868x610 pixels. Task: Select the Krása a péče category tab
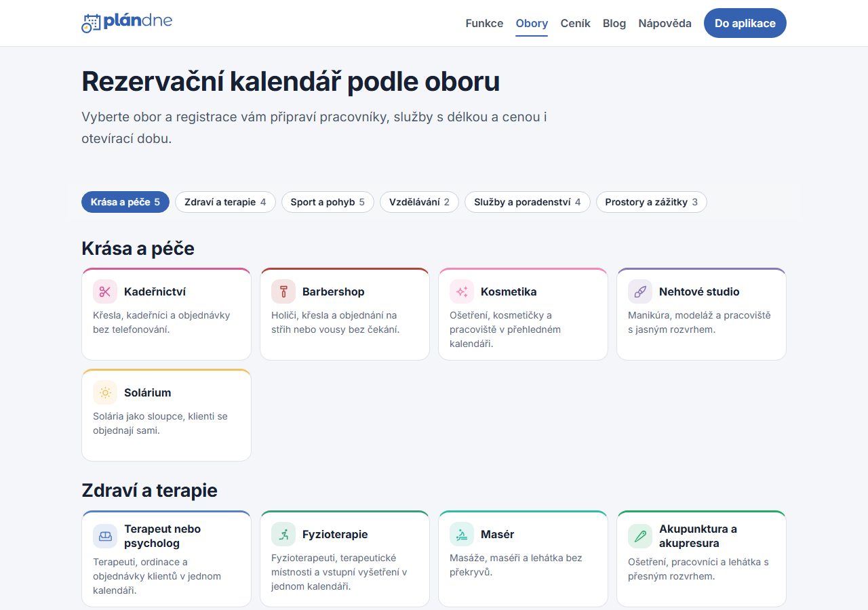[x=125, y=202]
